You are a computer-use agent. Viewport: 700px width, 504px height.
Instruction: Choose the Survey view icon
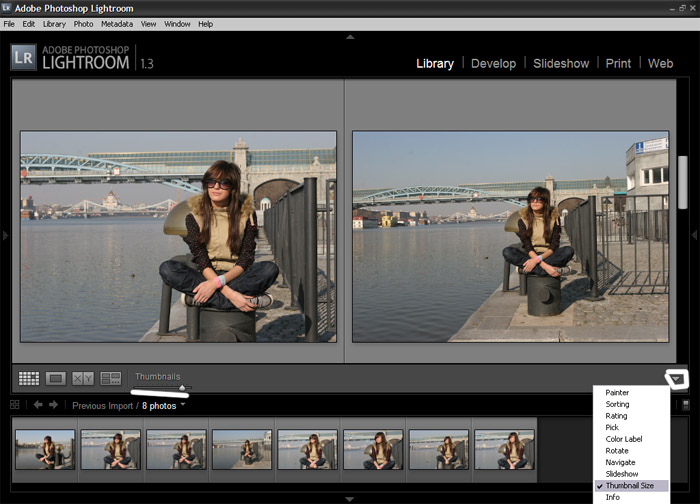tap(111, 378)
